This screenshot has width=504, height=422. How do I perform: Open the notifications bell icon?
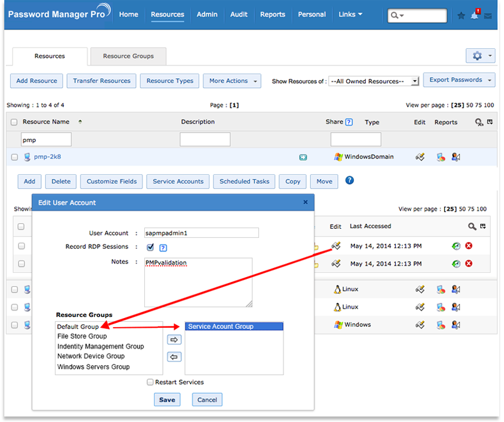(475, 15)
